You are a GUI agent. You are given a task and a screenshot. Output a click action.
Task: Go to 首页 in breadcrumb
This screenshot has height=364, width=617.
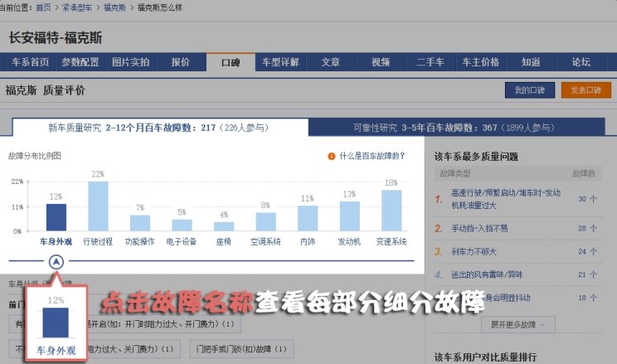click(x=43, y=7)
